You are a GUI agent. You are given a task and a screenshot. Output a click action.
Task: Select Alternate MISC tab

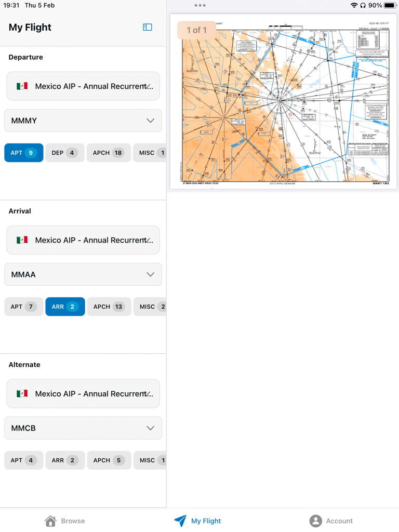coord(150,460)
